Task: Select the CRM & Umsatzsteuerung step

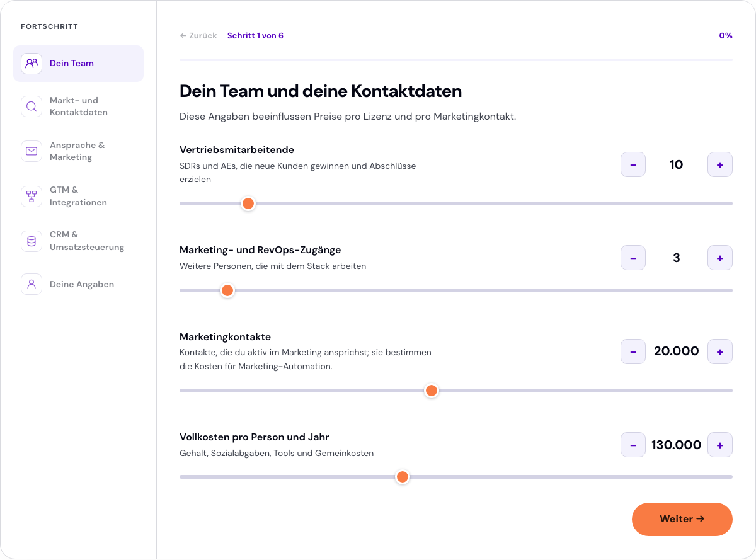Action: (78, 241)
